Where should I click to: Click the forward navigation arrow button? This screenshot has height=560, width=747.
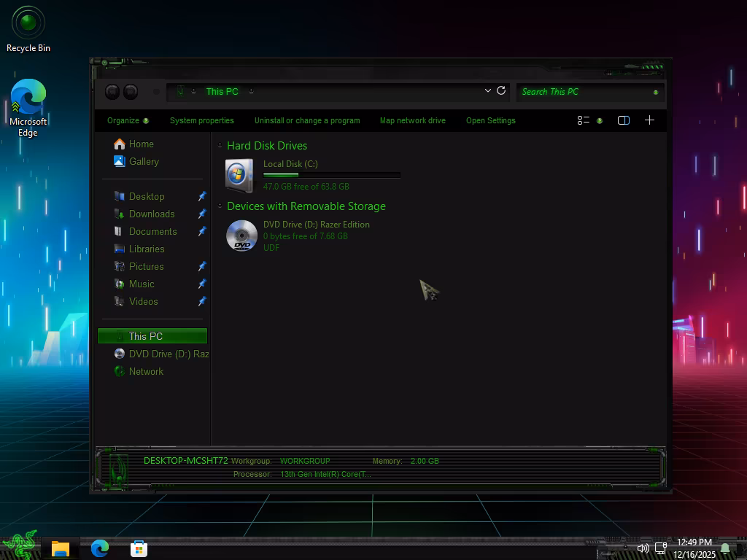point(131,91)
